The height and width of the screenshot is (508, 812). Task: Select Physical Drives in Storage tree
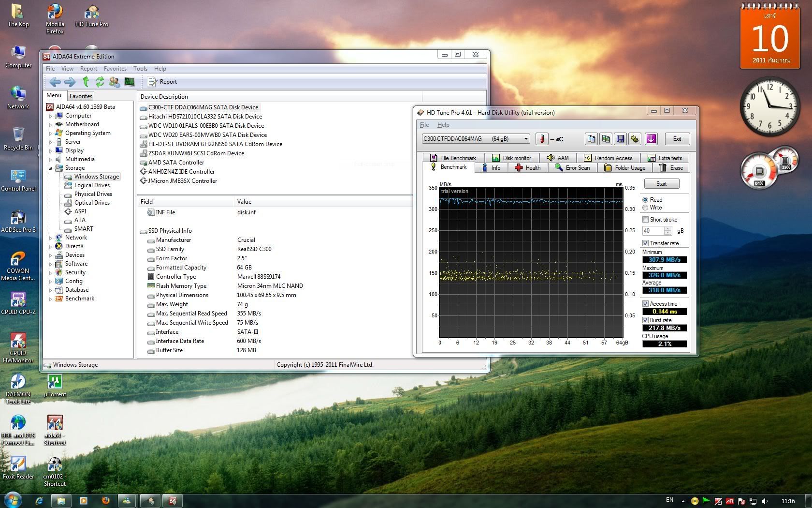(x=93, y=194)
